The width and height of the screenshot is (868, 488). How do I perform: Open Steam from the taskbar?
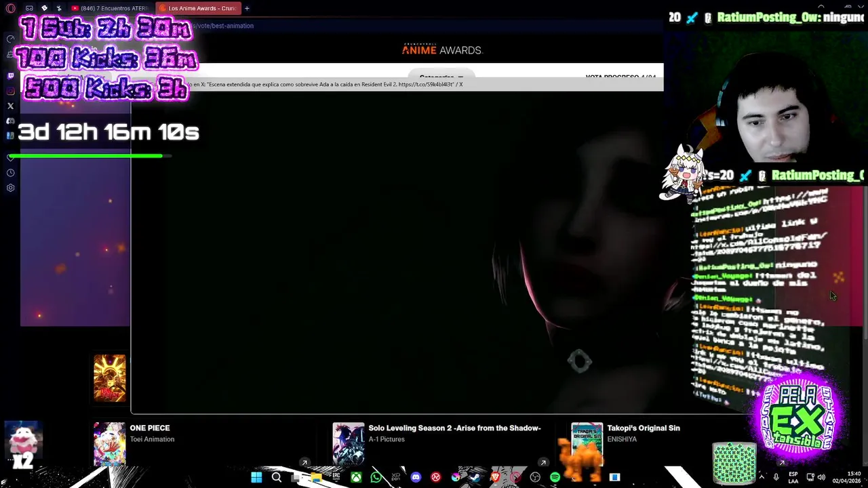pos(475,477)
